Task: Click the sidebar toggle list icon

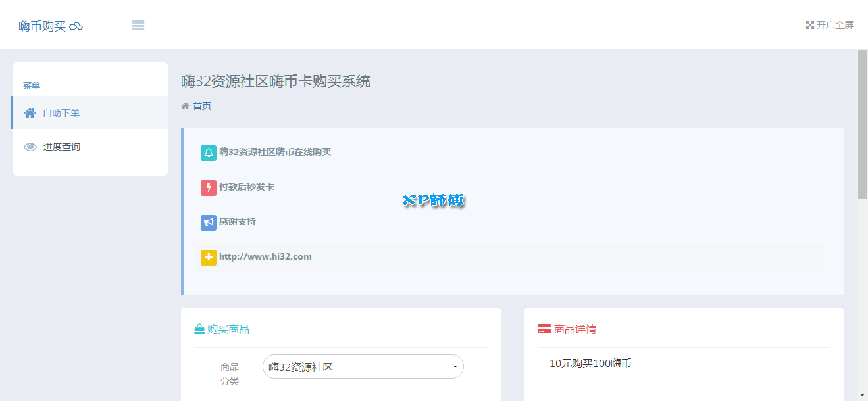Action: 138,25
